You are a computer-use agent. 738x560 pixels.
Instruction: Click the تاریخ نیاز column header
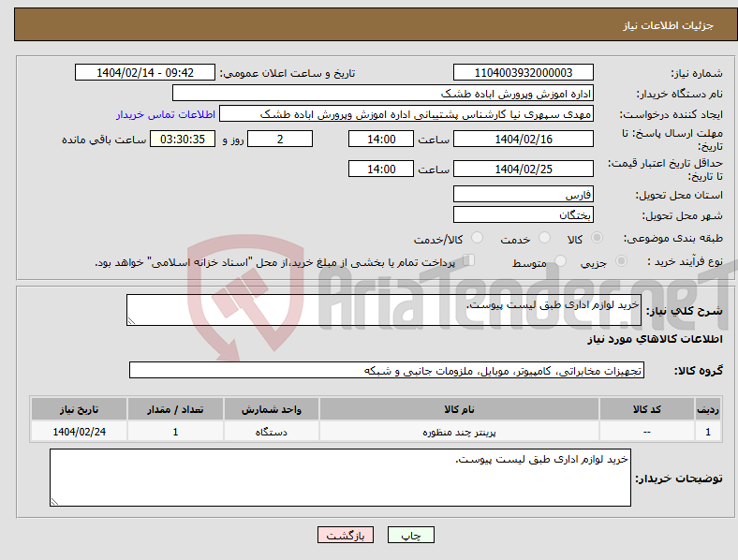[79, 409]
